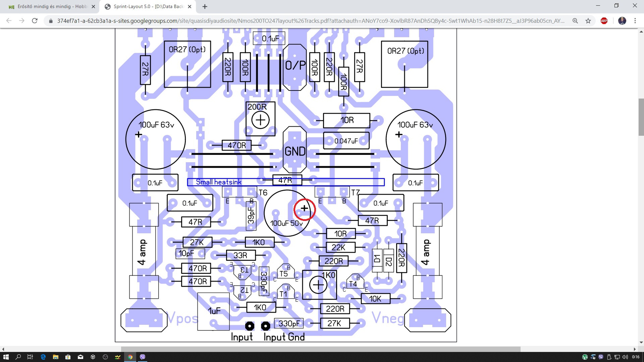Open a new browser tab
The image size is (644, 362).
[205, 6]
